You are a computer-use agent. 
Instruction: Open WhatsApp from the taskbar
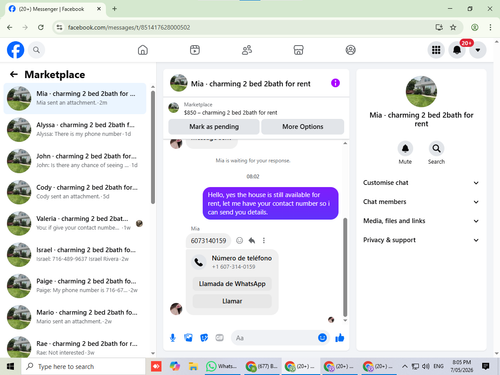click(221, 366)
